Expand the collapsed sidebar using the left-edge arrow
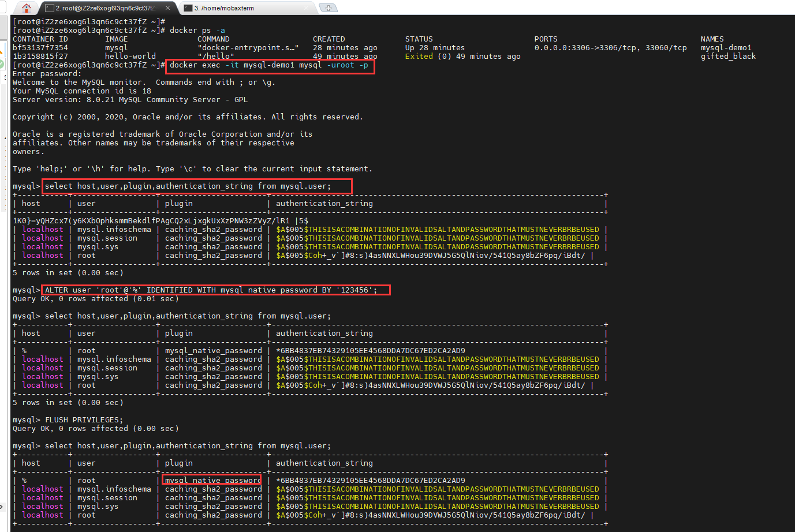795x532 pixels. (x=2, y=507)
